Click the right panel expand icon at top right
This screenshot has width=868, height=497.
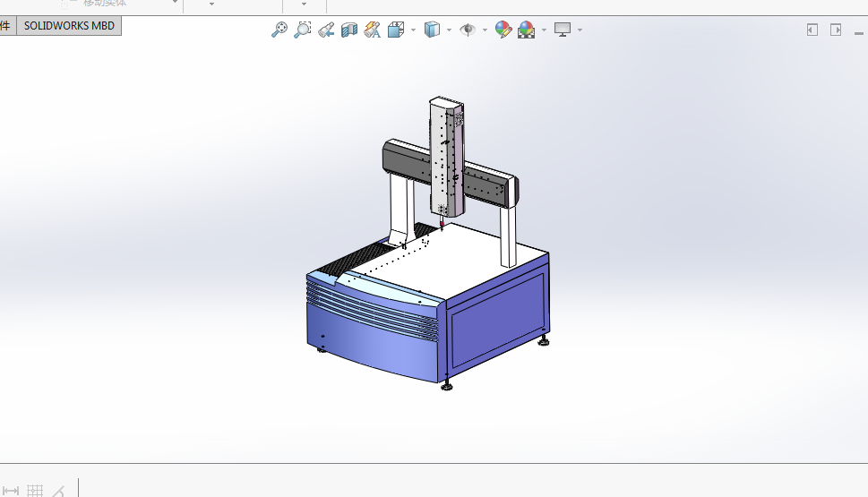coord(836,30)
